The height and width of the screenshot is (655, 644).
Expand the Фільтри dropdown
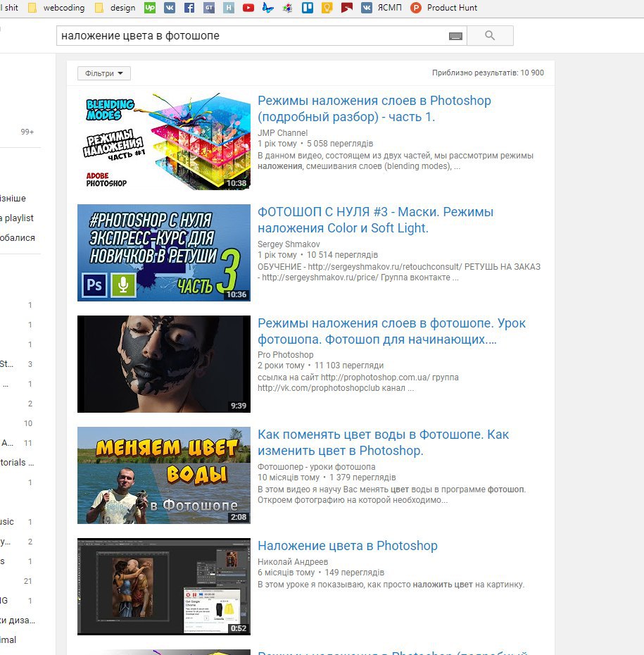click(104, 73)
